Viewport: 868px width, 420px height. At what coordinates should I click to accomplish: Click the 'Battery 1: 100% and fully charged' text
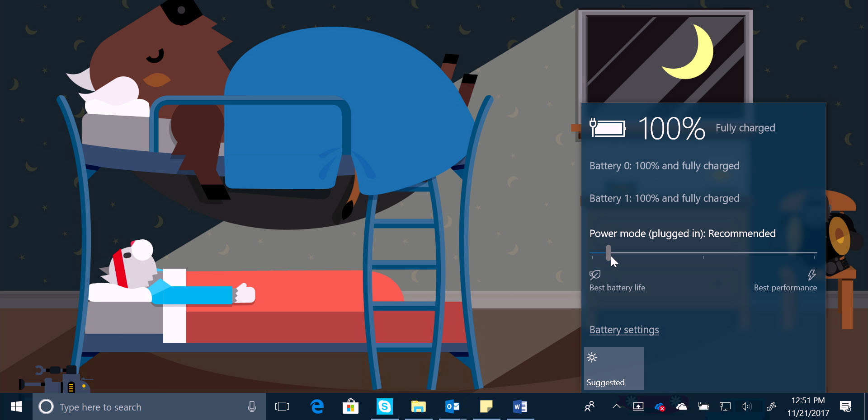click(x=665, y=198)
